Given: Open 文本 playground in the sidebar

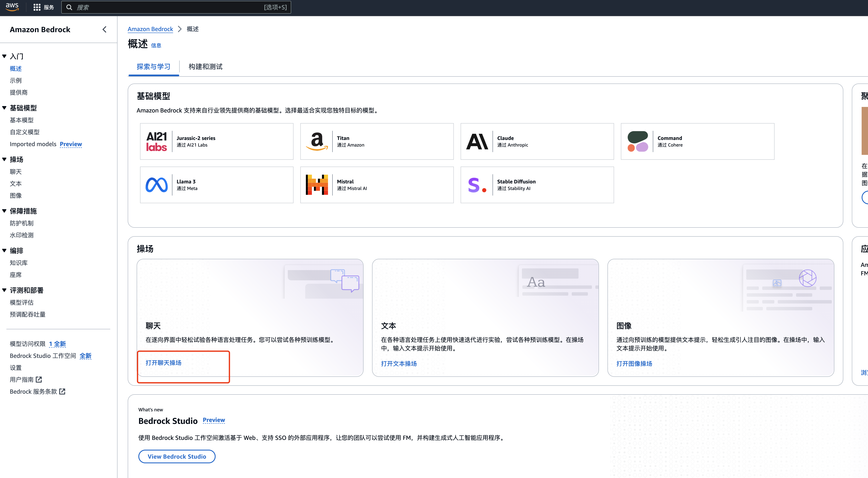Looking at the screenshot, I should tap(16, 183).
